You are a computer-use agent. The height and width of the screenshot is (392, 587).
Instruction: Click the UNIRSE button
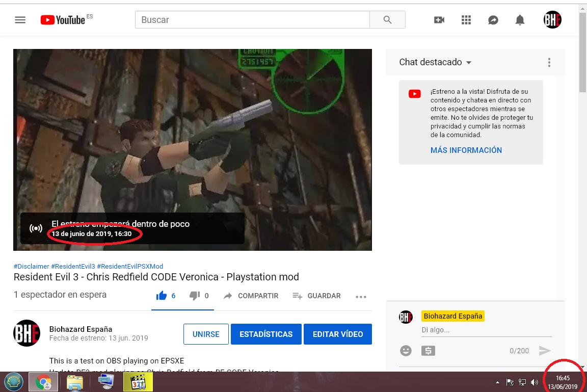point(206,334)
